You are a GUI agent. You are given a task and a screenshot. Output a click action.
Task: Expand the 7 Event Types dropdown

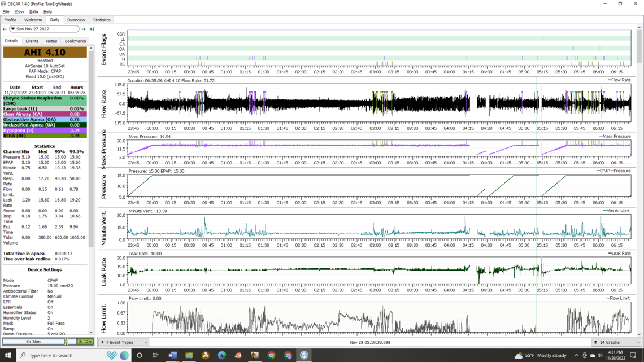click(124, 342)
